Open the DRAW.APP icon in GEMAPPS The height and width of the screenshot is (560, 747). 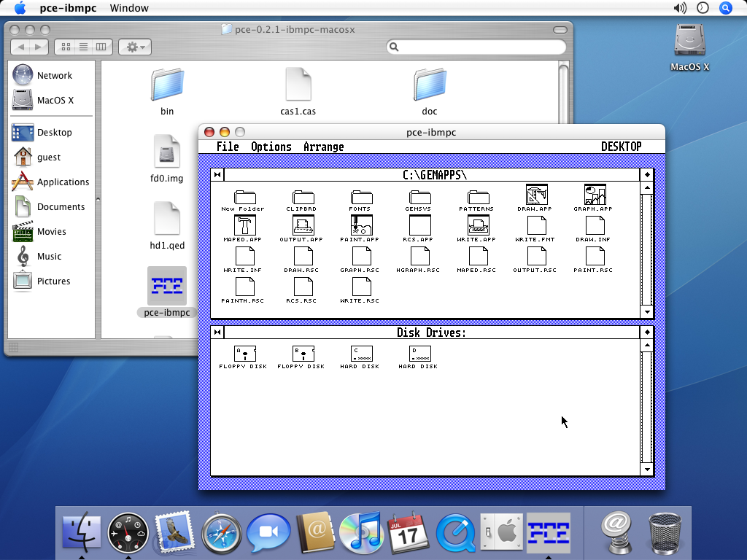coord(536,195)
